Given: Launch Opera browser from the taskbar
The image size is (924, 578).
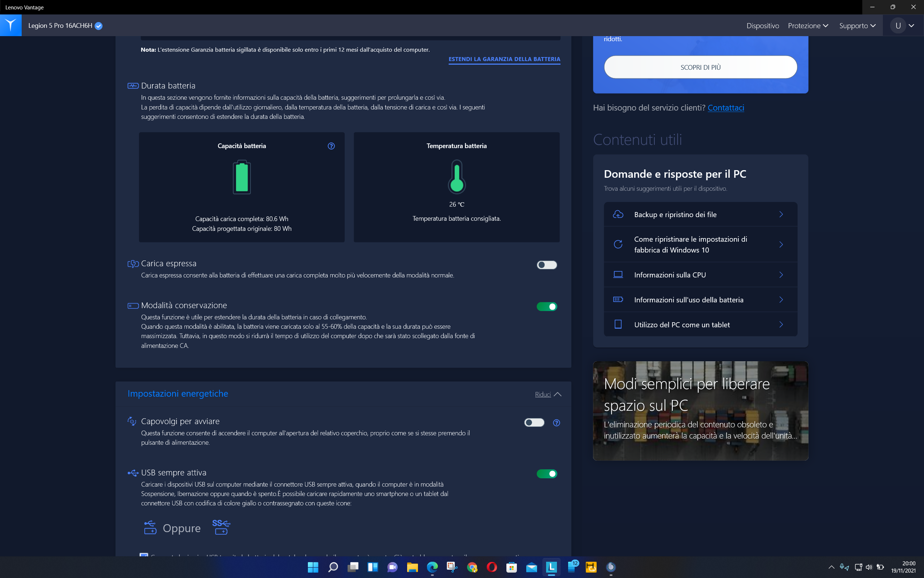Looking at the screenshot, I should tap(492, 567).
